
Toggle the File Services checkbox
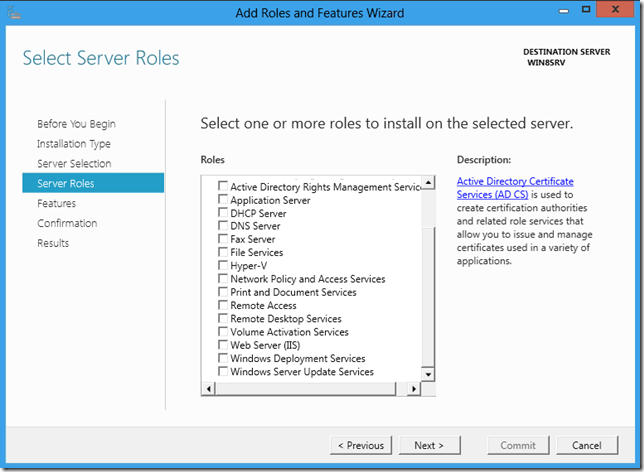click(223, 252)
